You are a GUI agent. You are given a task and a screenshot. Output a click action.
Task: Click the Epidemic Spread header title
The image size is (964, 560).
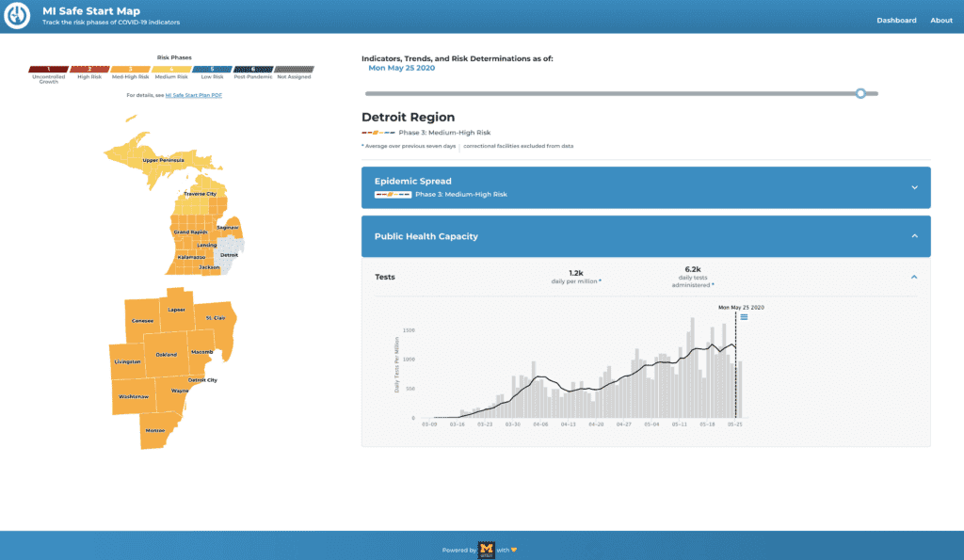412,182
